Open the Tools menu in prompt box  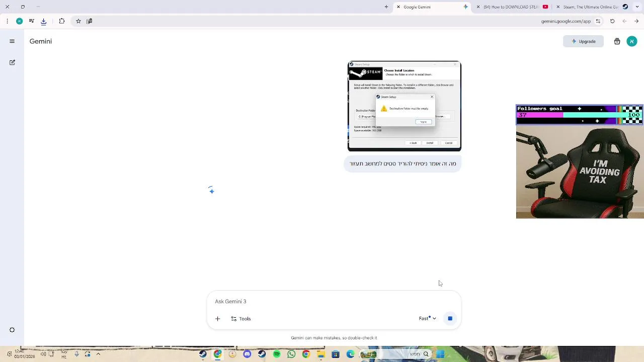[240, 319]
